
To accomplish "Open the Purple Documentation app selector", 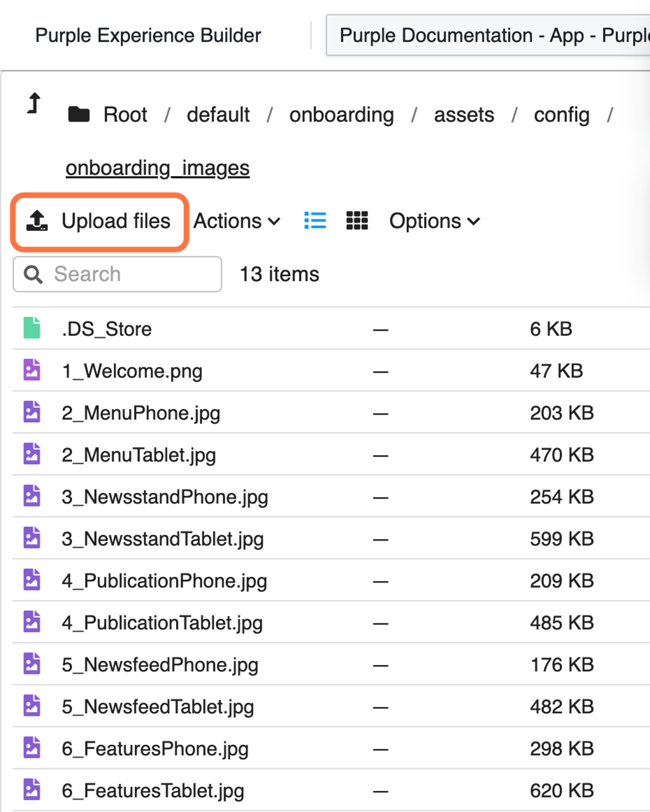I will (487, 35).
